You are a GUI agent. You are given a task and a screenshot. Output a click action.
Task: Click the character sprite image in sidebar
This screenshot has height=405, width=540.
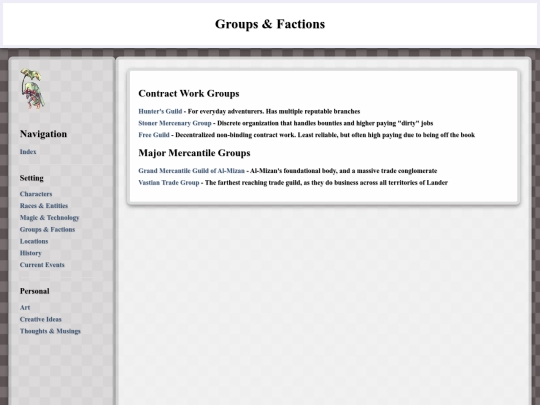(x=32, y=89)
